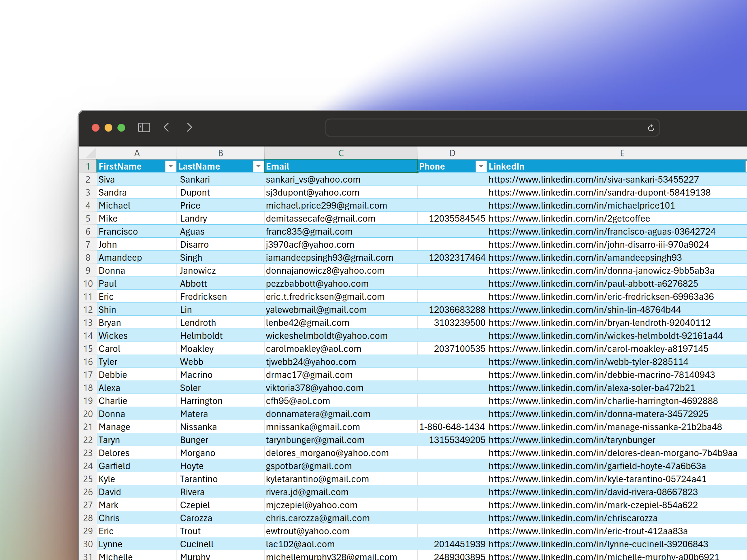Go back with the left chevron
Viewport: 747px width, 560px height.
pyautogui.click(x=166, y=128)
